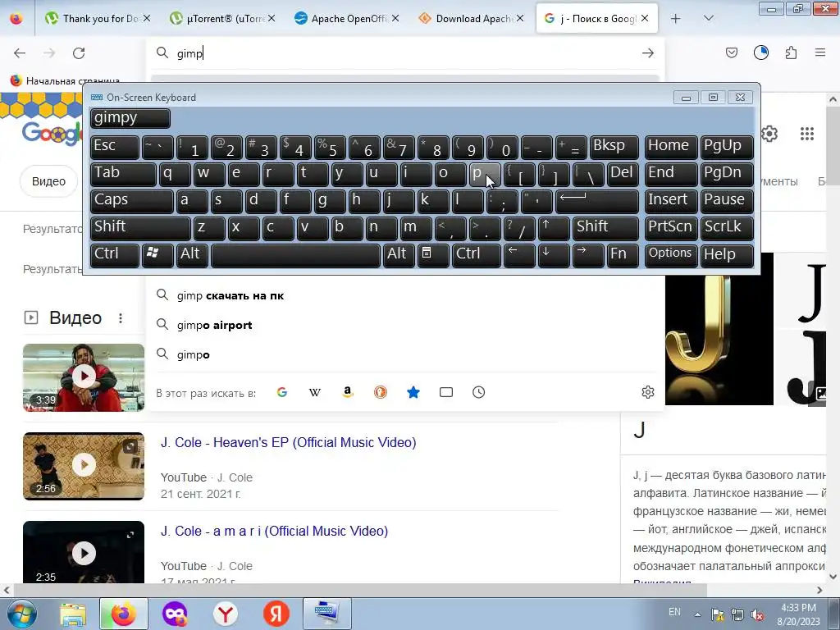The image size is (840, 630).
Task: Click the right arrow key on the keyboard
Action: point(587,254)
